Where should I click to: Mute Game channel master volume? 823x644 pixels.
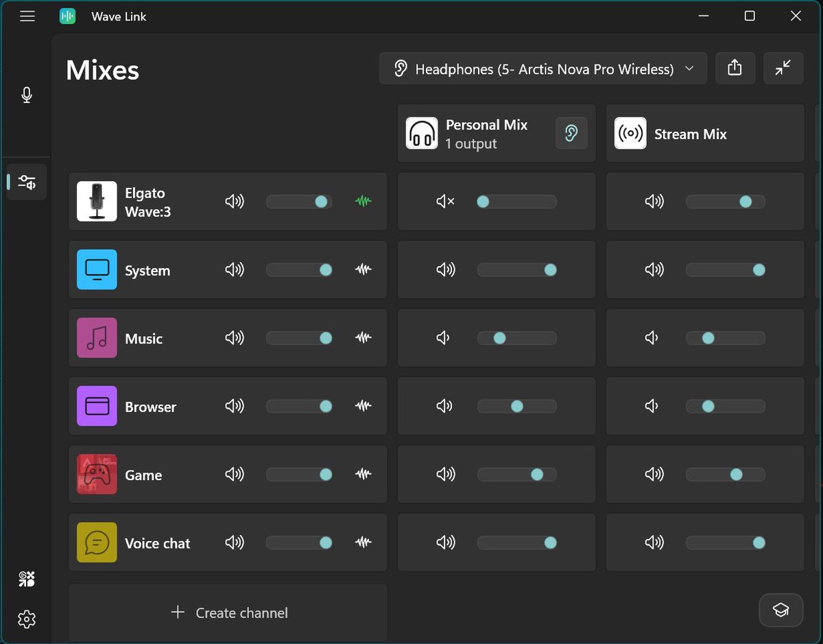(235, 474)
